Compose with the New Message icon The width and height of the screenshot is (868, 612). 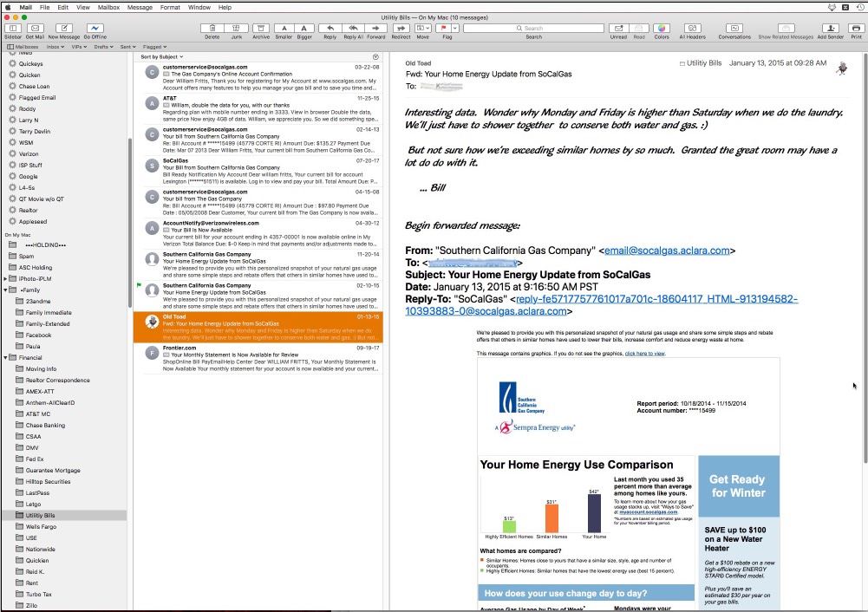coord(63,29)
